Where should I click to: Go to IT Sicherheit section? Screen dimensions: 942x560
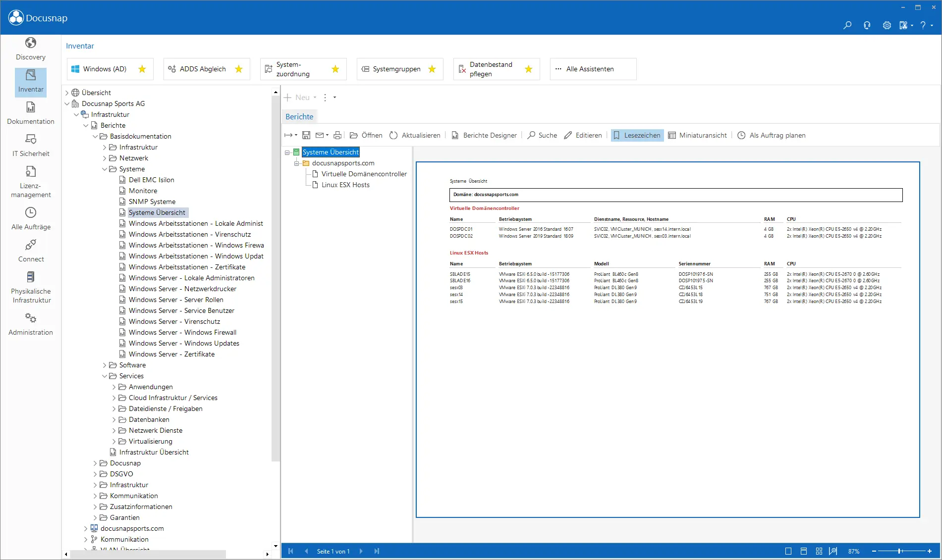pyautogui.click(x=31, y=146)
